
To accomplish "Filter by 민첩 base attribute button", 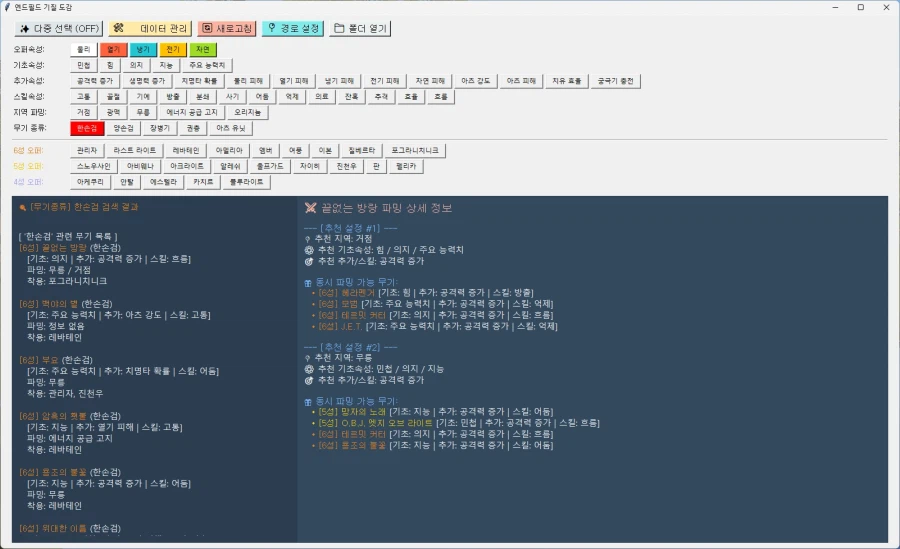I will click(84, 65).
